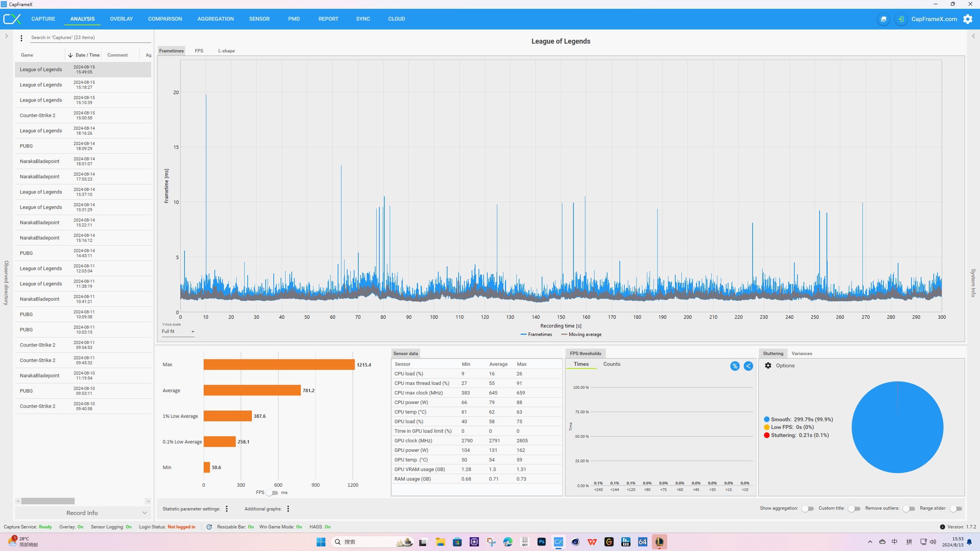
Task: Open AIDA64 taskbar icon
Action: click(x=642, y=542)
